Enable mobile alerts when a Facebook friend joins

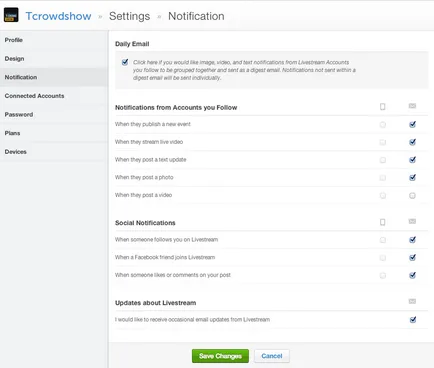(383, 258)
